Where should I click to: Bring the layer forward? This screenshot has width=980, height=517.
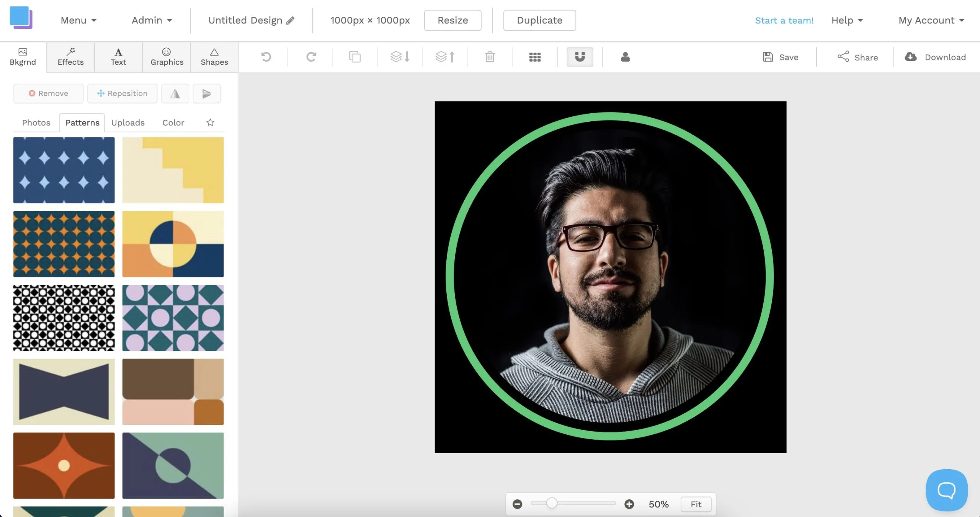445,57
